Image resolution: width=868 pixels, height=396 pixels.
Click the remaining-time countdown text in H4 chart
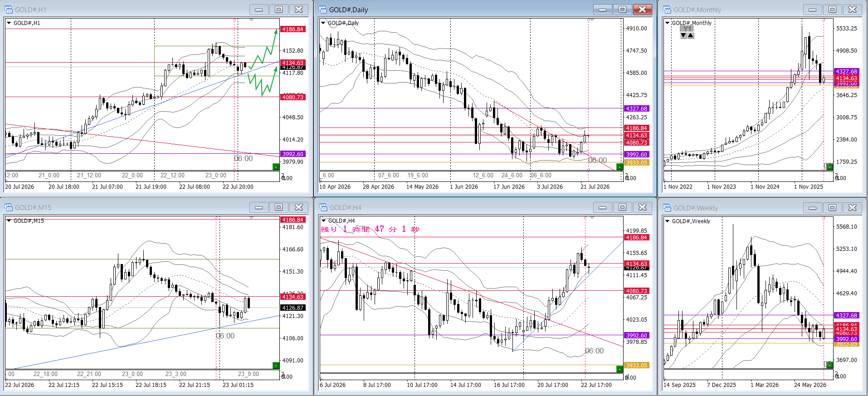pos(370,229)
